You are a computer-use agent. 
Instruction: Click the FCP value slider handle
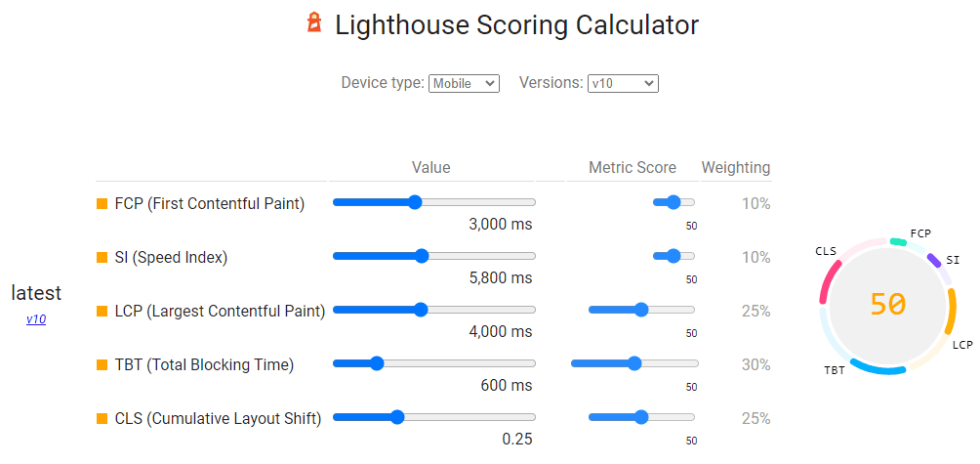(415, 202)
